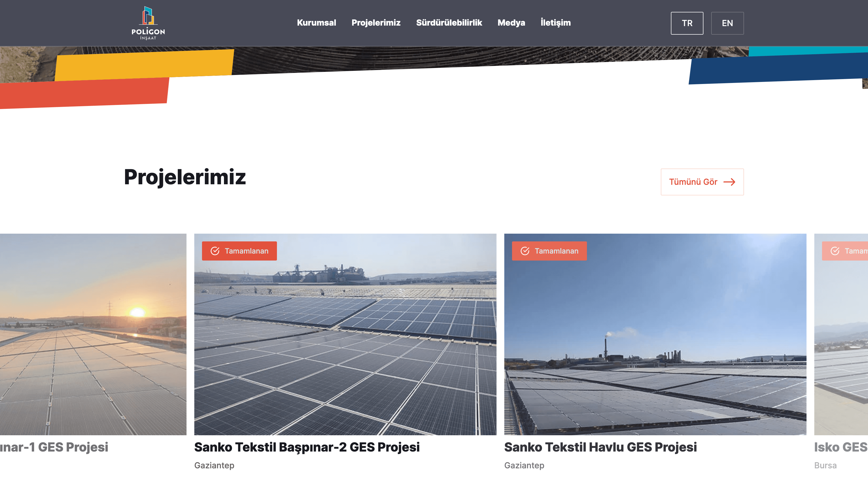Select the Havlu project chimney photo
This screenshot has width=868, height=504.
(655, 345)
